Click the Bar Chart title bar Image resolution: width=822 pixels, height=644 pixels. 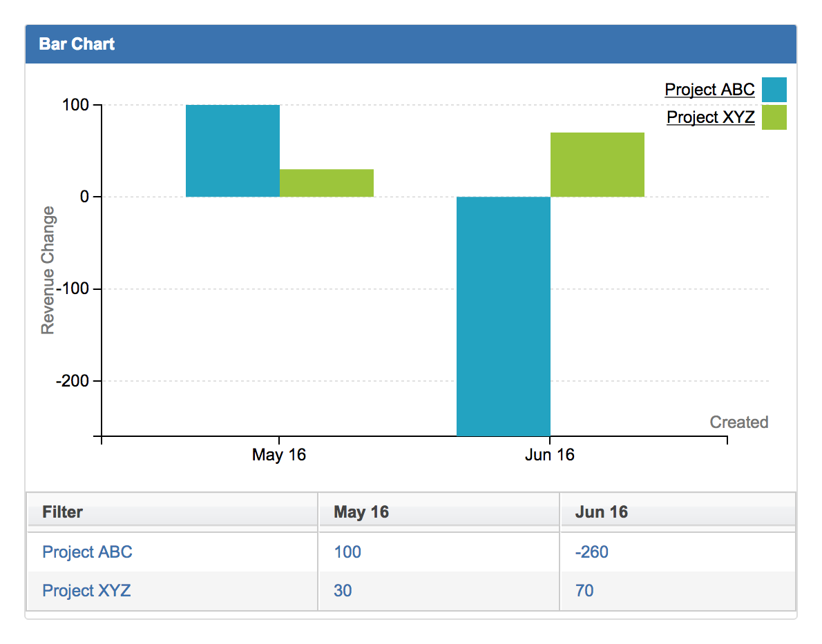77,43
